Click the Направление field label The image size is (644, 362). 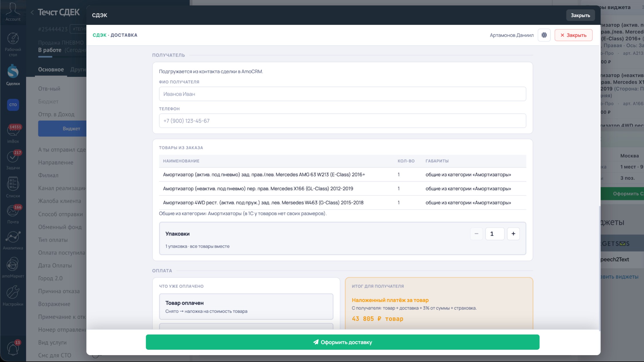(56, 162)
